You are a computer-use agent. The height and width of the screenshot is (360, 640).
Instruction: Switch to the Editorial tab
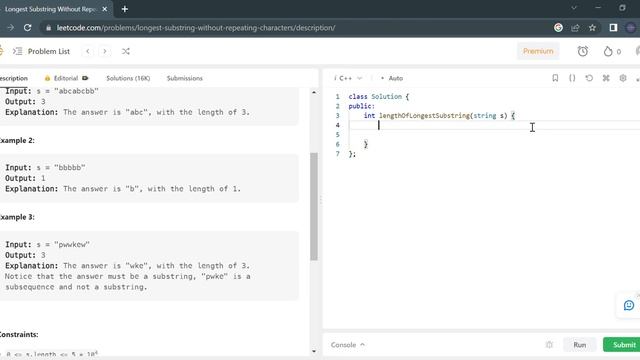tap(66, 78)
